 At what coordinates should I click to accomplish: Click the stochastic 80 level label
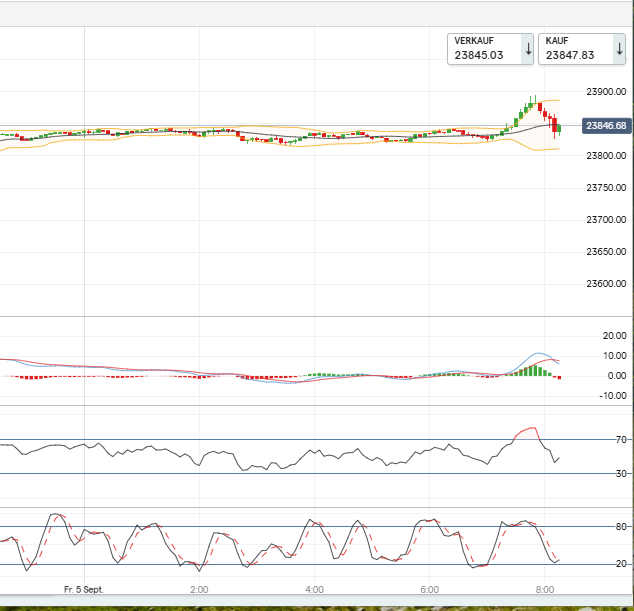click(x=621, y=527)
